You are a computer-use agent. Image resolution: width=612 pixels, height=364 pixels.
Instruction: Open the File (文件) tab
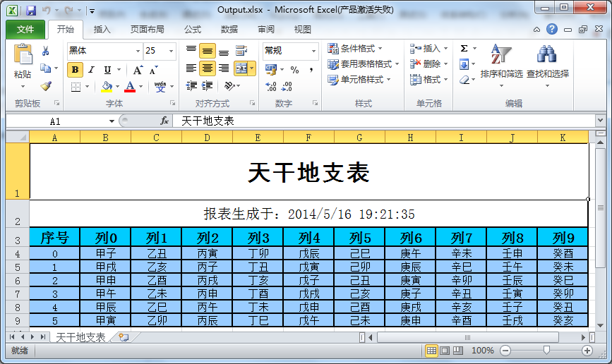click(25, 29)
